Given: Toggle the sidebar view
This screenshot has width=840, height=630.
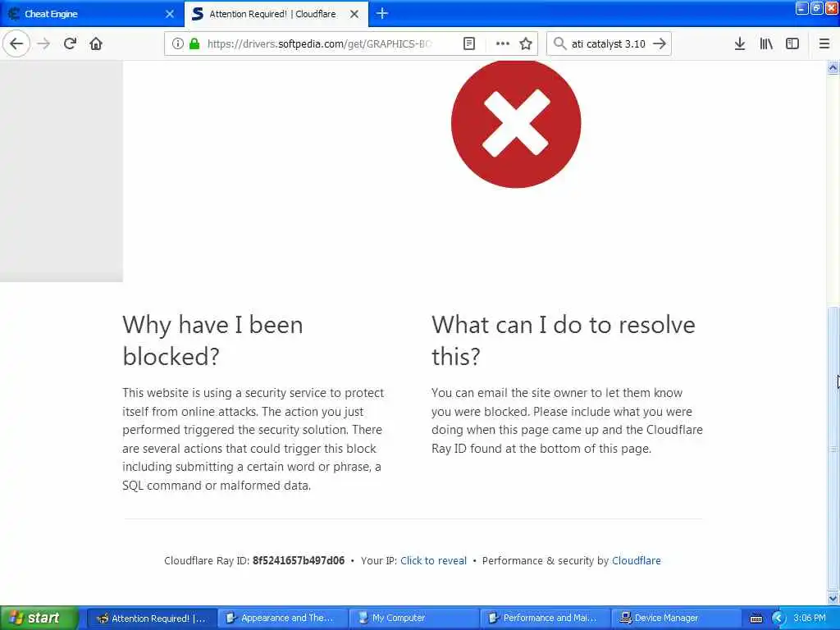Looking at the screenshot, I should tap(792, 43).
